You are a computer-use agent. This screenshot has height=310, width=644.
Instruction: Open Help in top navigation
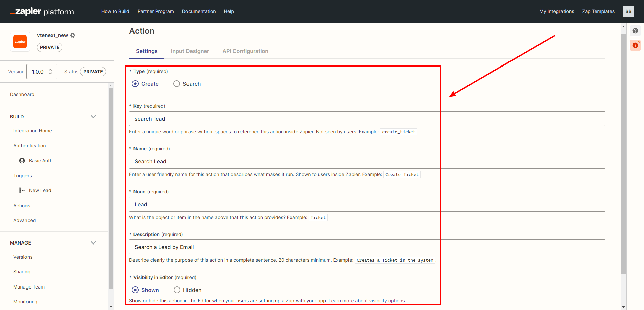click(x=229, y=11)
